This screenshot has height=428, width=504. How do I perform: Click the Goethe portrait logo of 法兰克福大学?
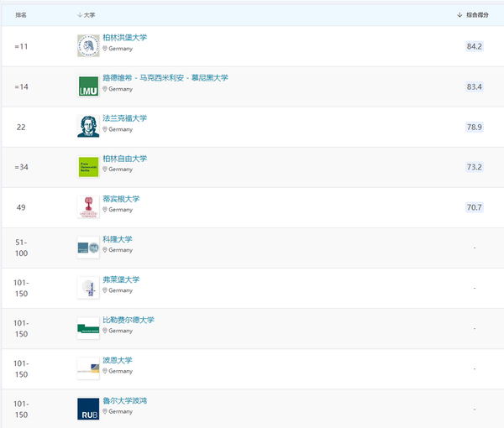[88, 127]
